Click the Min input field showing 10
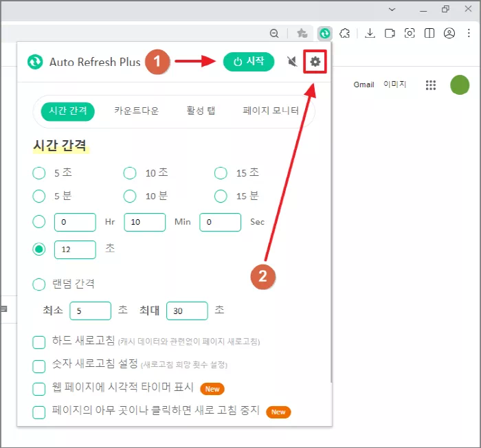Image resolution: width=481 pixels, height=448 pixels. pos(145,222)
